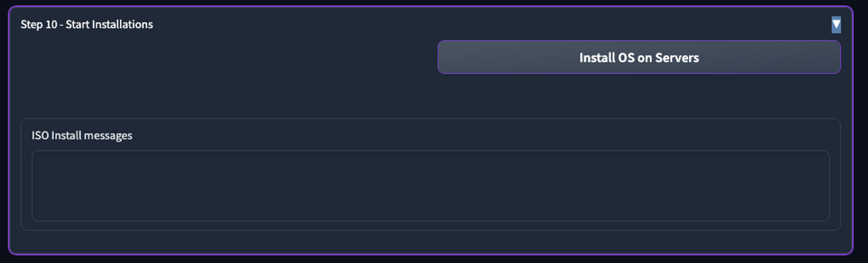Viewport: 868px width, 263px height.
Task: Launch the server OS install action
Action: pyautogui.click(x=639, y=57)
